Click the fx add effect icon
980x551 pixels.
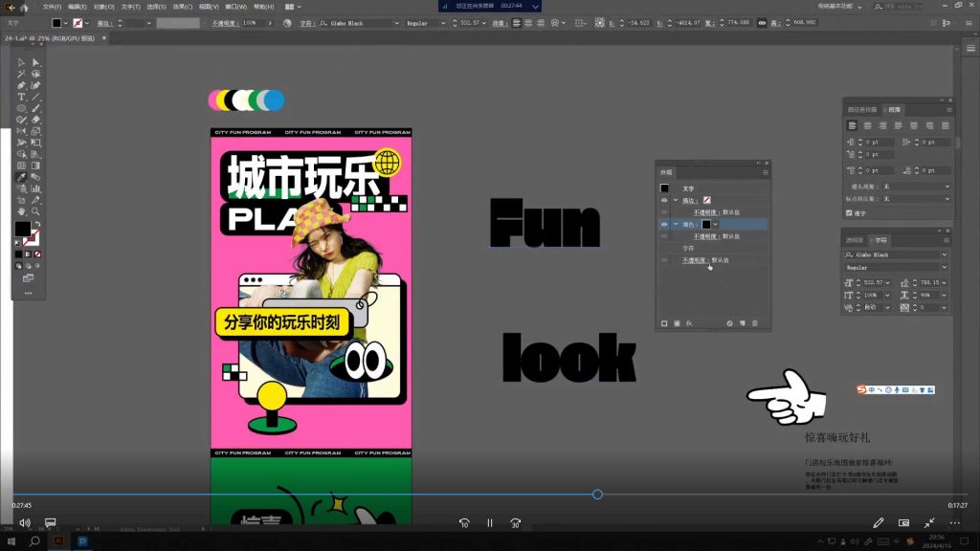coord(689,323)
